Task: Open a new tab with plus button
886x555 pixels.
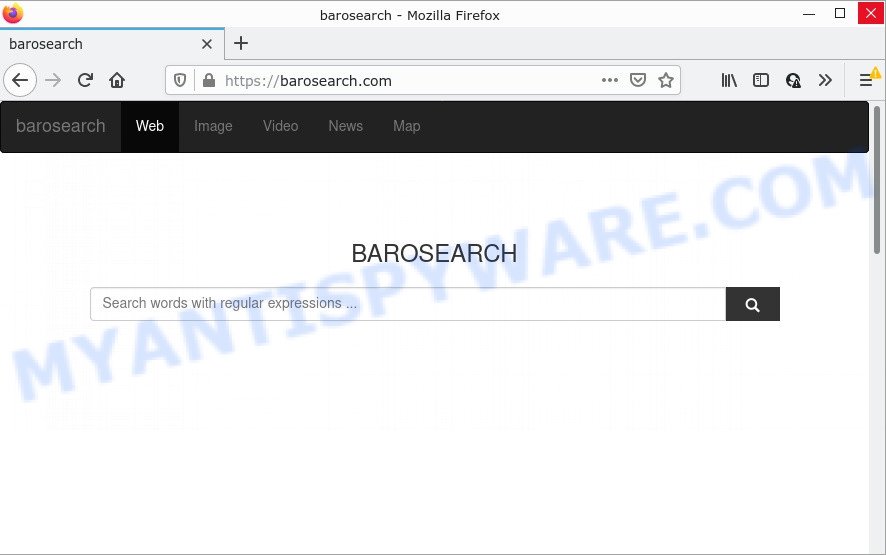Action: pos(241,43)
